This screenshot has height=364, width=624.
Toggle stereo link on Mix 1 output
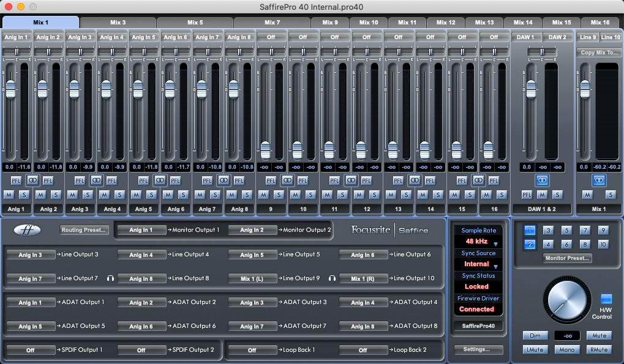click(599, 180)
